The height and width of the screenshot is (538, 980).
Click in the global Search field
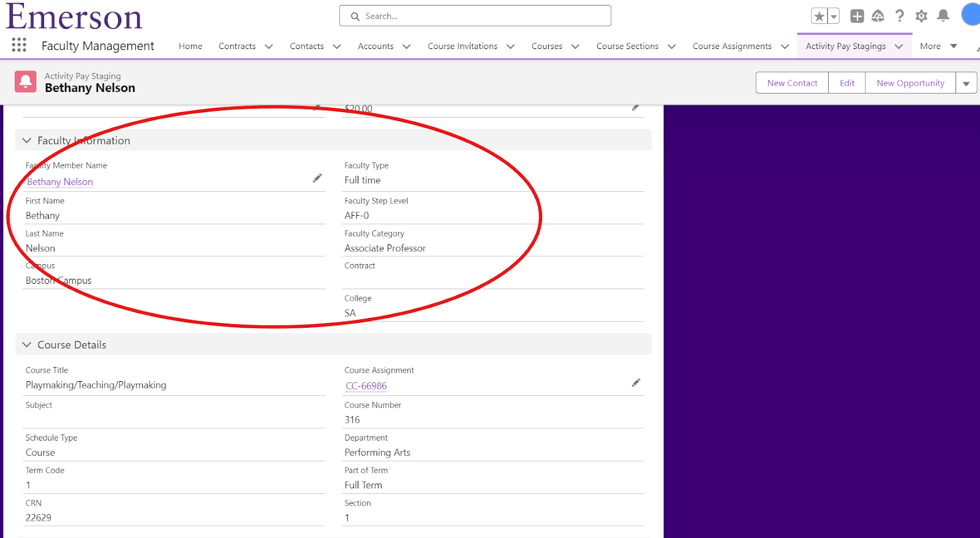point(475,16)
